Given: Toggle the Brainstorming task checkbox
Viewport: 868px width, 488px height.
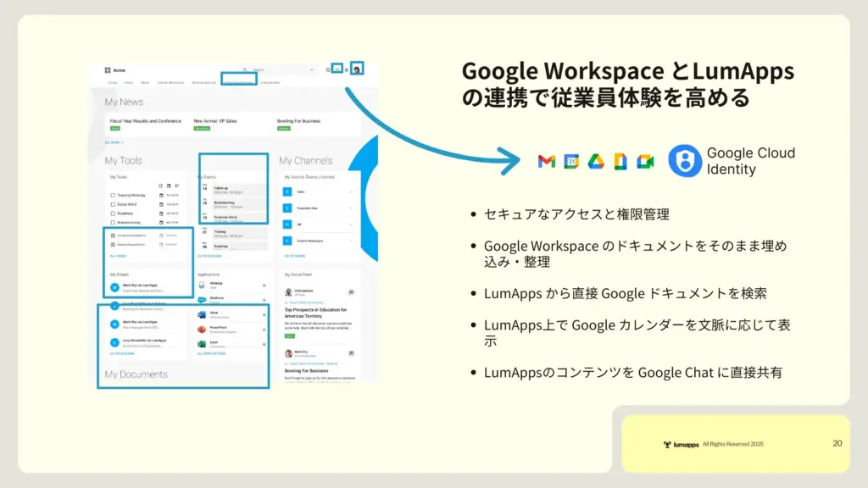Looking at the screenshot, I should coord(113,223).
